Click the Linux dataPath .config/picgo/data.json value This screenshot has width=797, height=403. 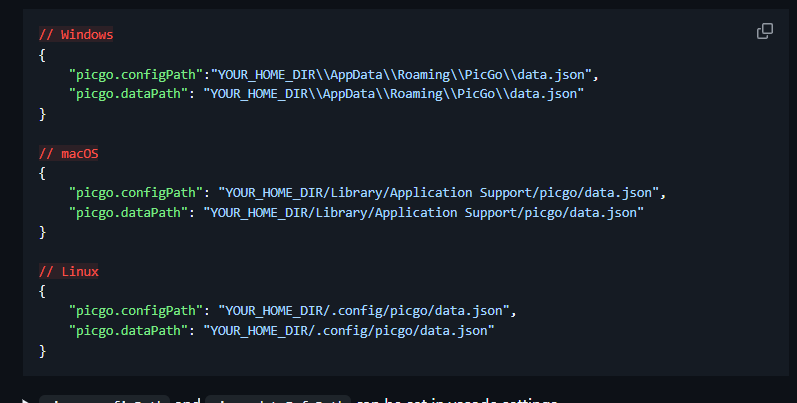349,330
